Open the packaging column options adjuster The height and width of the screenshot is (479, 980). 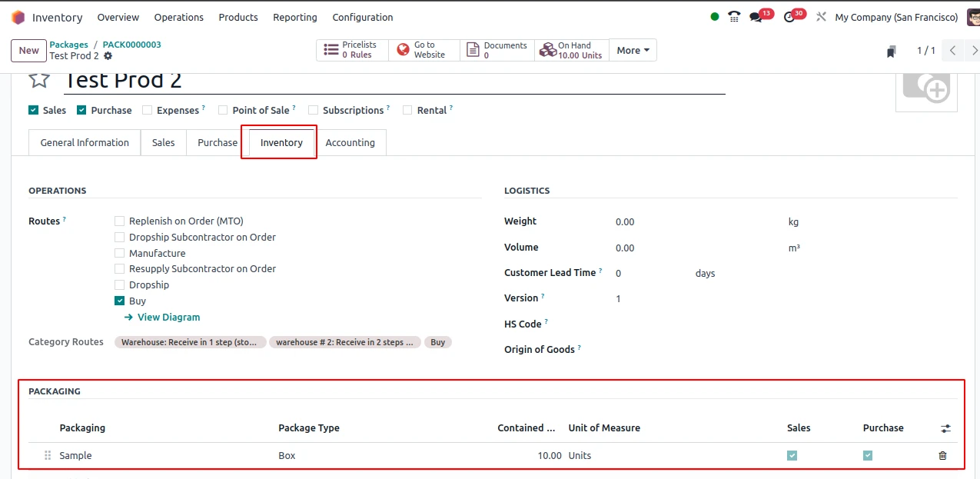945,429
